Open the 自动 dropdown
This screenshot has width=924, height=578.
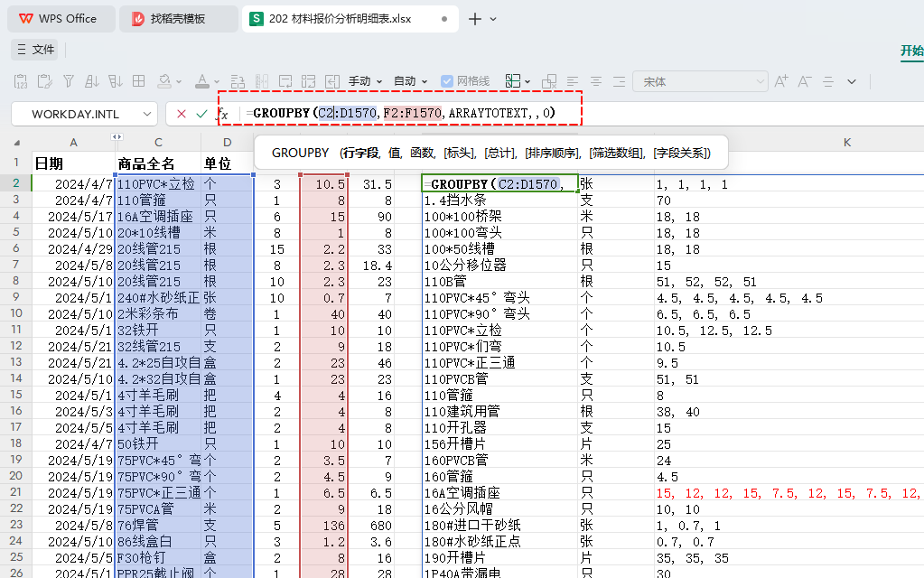point(410,81)
